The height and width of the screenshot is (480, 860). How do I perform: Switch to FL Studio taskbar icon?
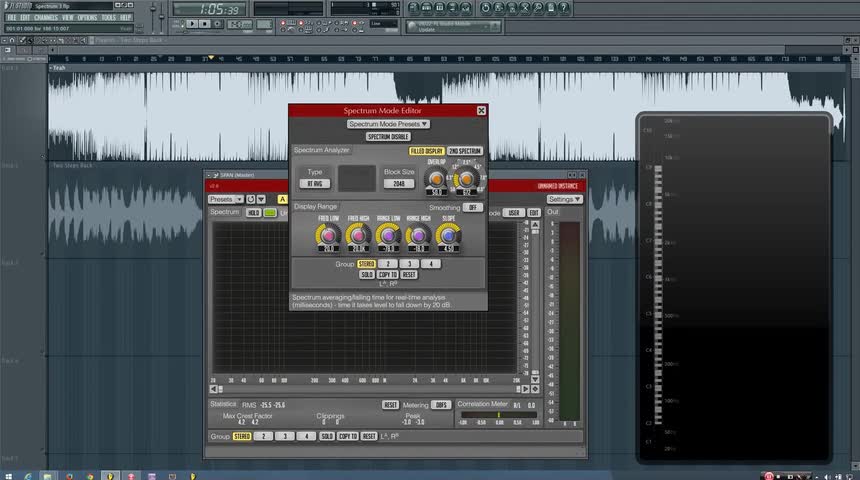pos(110,476)
